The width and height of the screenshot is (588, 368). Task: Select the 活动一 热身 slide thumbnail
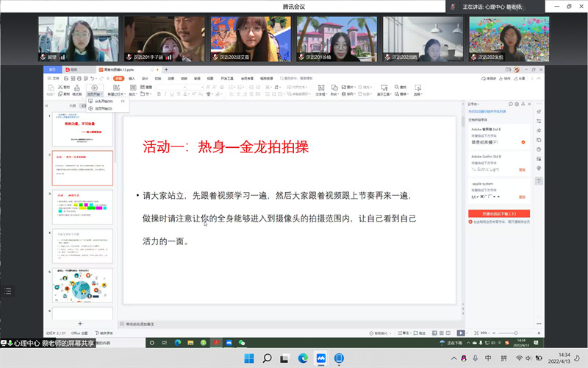pos(82,169)
